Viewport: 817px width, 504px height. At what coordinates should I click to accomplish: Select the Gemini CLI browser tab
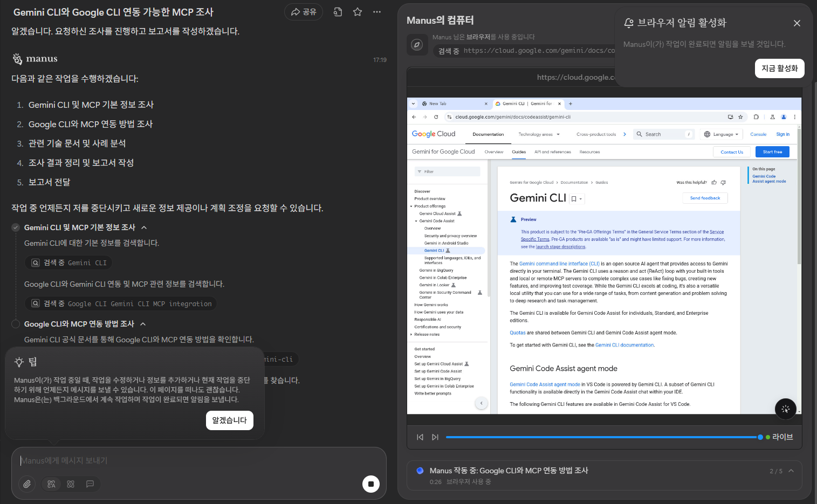click(x=528, y=103)
